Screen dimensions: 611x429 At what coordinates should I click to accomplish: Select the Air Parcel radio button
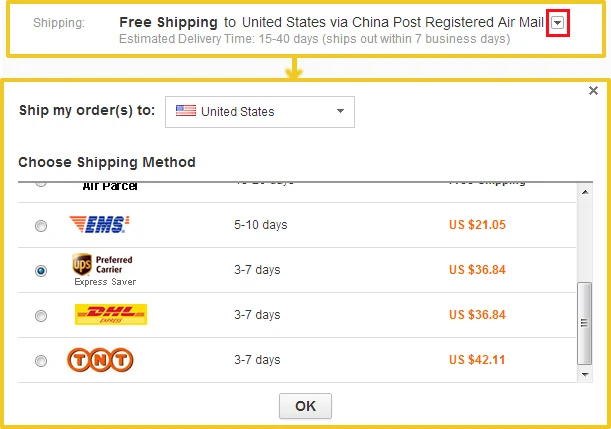click(x=41, y=183)
